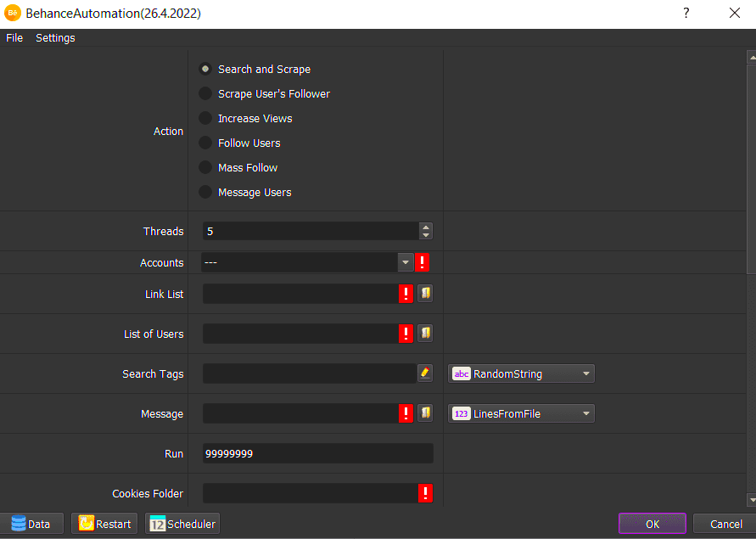Screen dimensions: 756x539
Task: Click the red warning icon in Cookies Folder
Action: (425, 493)
